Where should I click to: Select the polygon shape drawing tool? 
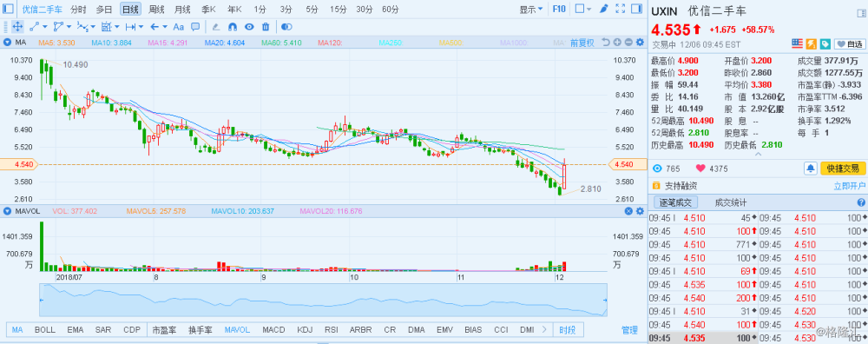click(x=58, y=27)
